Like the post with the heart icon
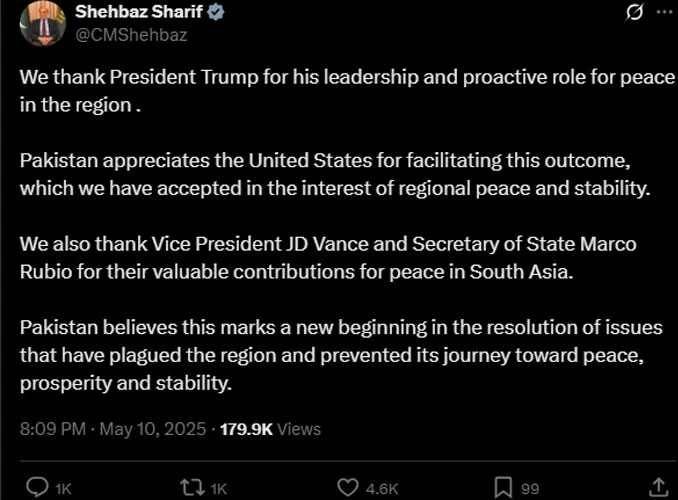Viewport: 678px width, 500px height. coord(347,487)
